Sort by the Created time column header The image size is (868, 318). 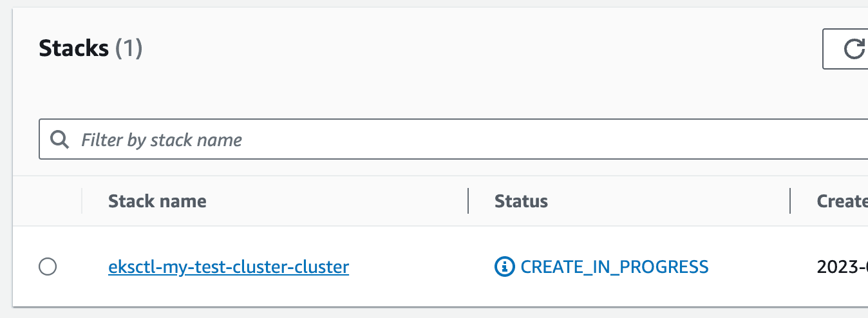(842, 201)
